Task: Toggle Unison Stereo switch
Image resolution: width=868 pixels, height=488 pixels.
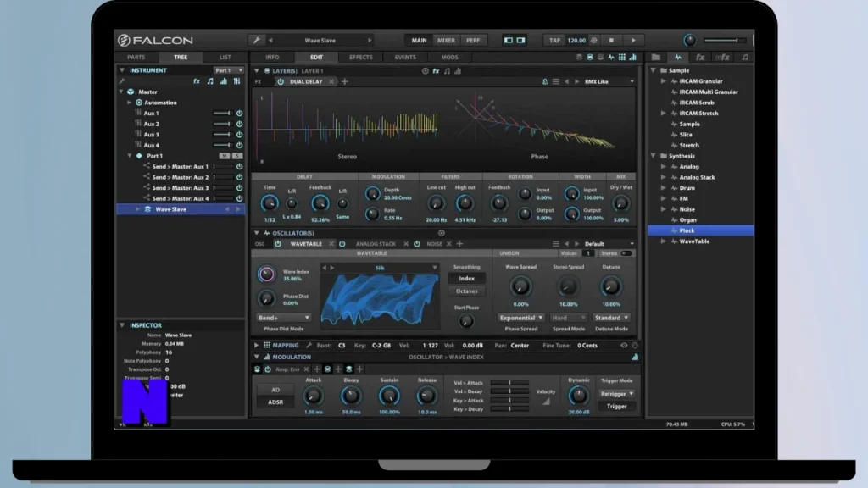Action: [x=626, y=253]
